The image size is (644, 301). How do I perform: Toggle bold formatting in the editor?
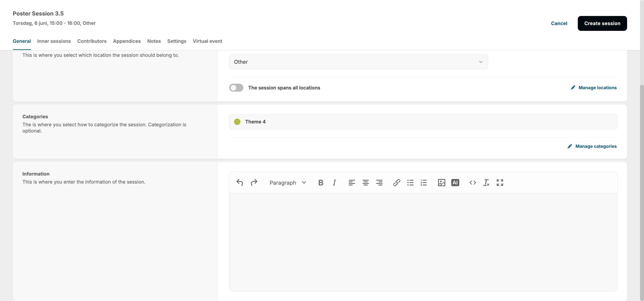coord(321,183)
